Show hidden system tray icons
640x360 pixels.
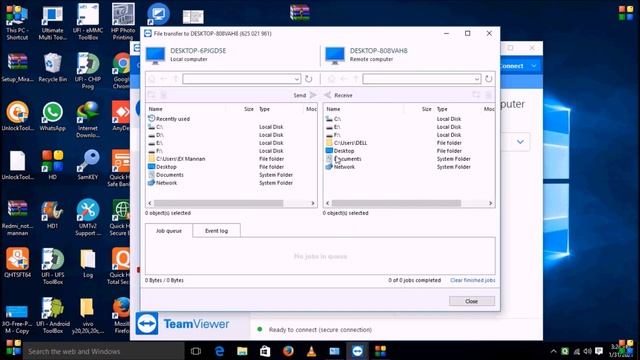[x=553, y=351]
